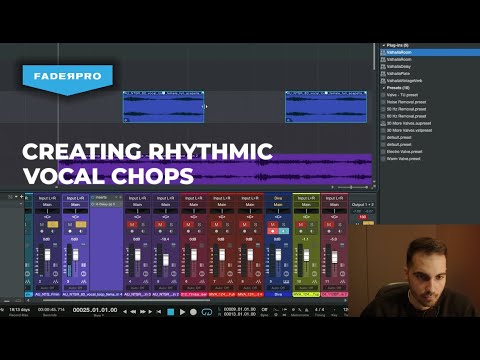Toggle the loop button in transport
This screenshot has width=480, height=360.
[x=207, y=312]
